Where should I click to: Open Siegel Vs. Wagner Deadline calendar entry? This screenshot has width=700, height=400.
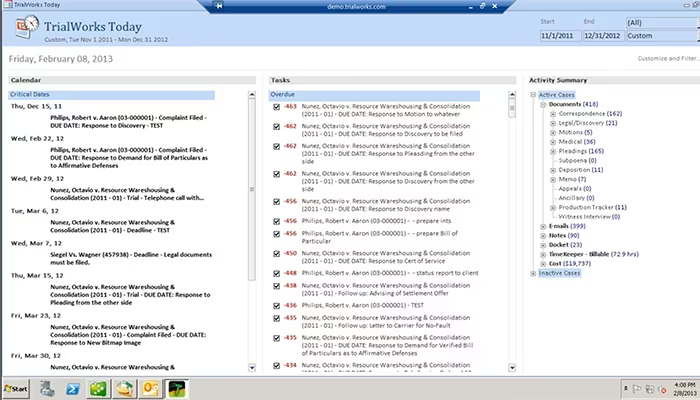tap(131, 258)
